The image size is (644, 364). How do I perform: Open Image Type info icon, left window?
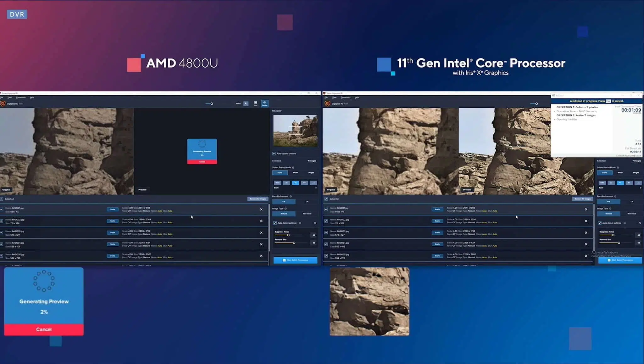pos(286,209)
